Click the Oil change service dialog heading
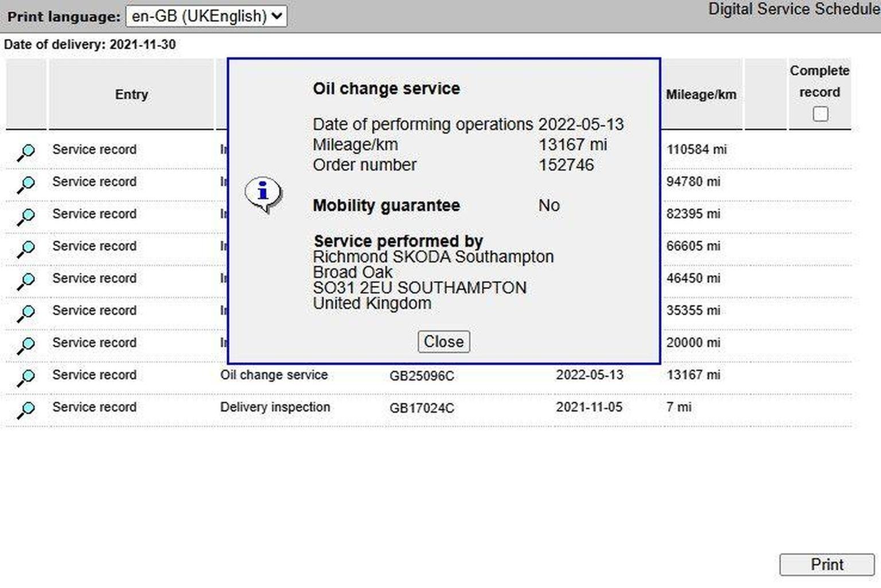Viewport: 881px width, 588px height. point(386,89)
